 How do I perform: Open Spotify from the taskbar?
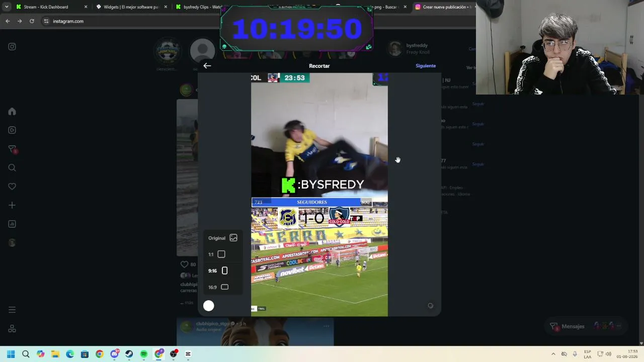(x=144, y=354)
